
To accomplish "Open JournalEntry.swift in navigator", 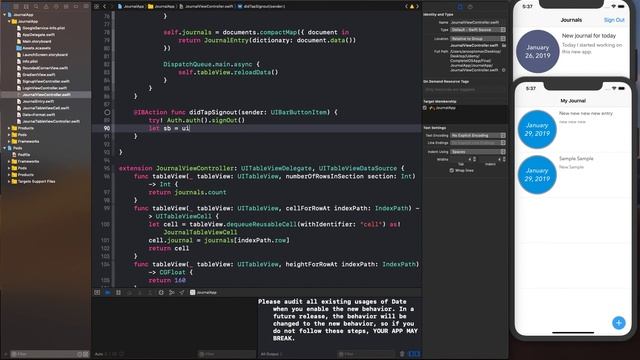I will point(38,102).
